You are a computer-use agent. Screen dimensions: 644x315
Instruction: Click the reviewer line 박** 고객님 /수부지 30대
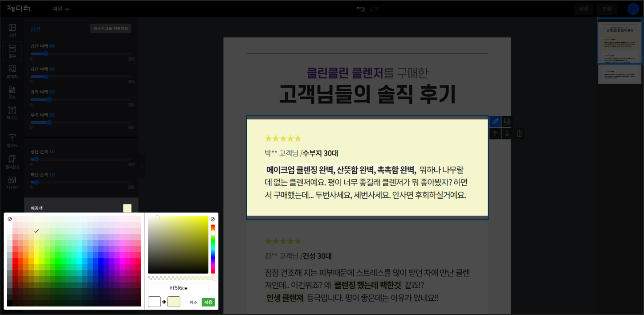pos(302,153)
